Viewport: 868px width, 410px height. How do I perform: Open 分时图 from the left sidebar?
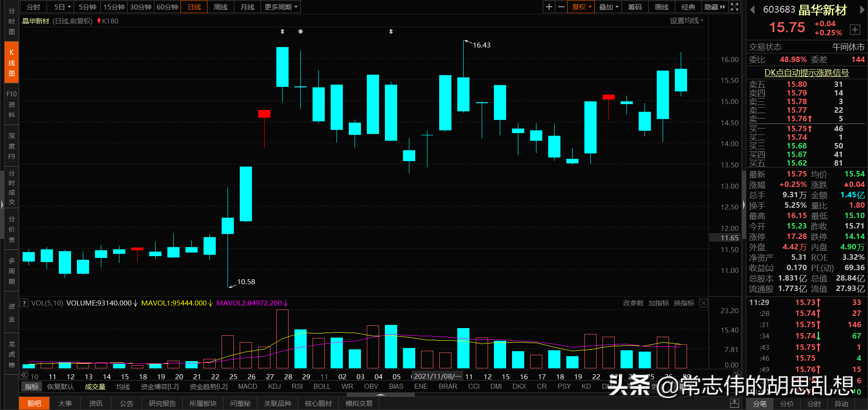pos(11,21)
